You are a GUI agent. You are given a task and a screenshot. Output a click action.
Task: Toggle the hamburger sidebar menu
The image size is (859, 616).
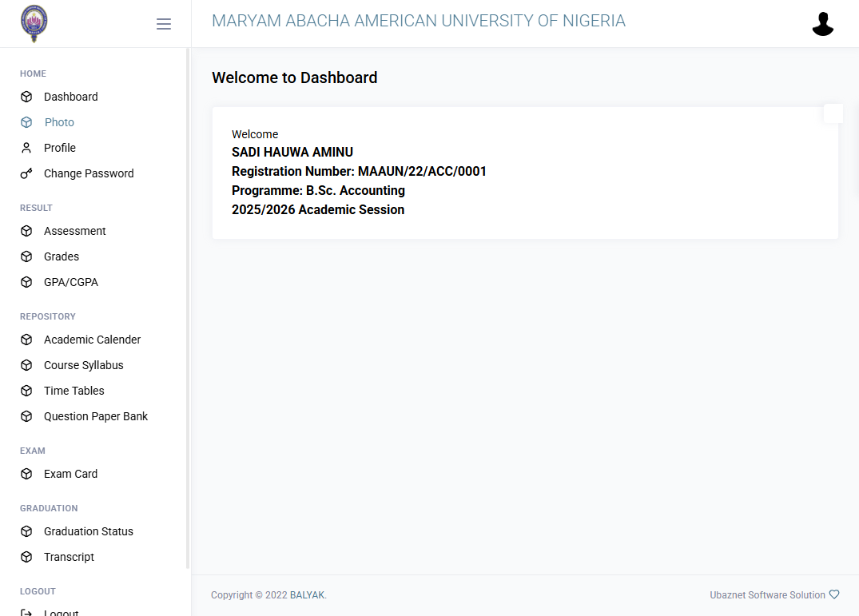[163, 24]
